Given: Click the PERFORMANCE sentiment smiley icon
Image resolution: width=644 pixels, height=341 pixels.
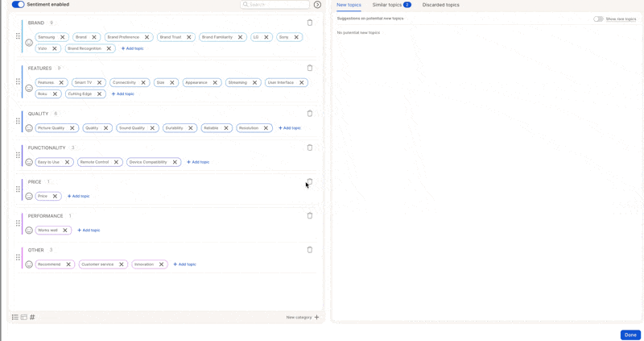Looking at the screenshot, I should click(x=29, y=231).
